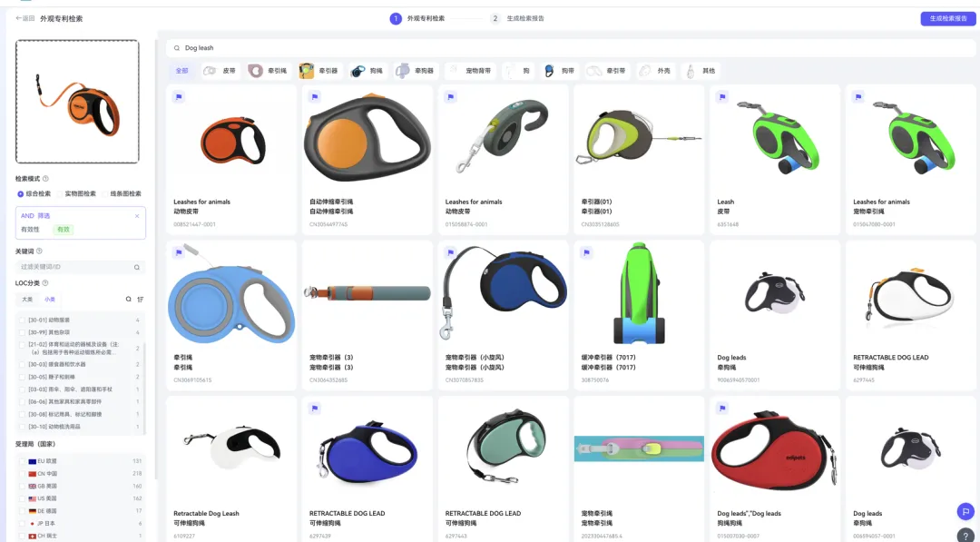Check the US 美国 office checkbox

tap(23, 498)
